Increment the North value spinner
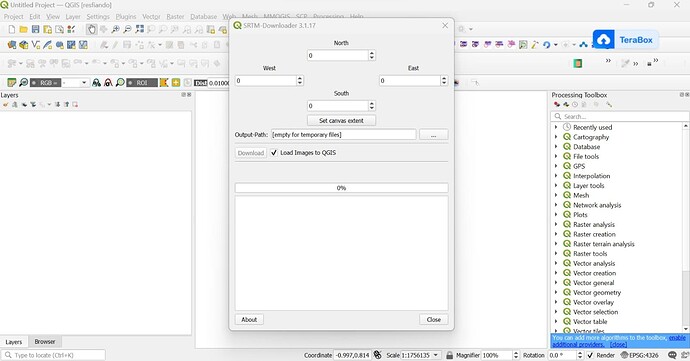Image resolution: width=690 pixels, height=361 pixels. pos(372,53)
